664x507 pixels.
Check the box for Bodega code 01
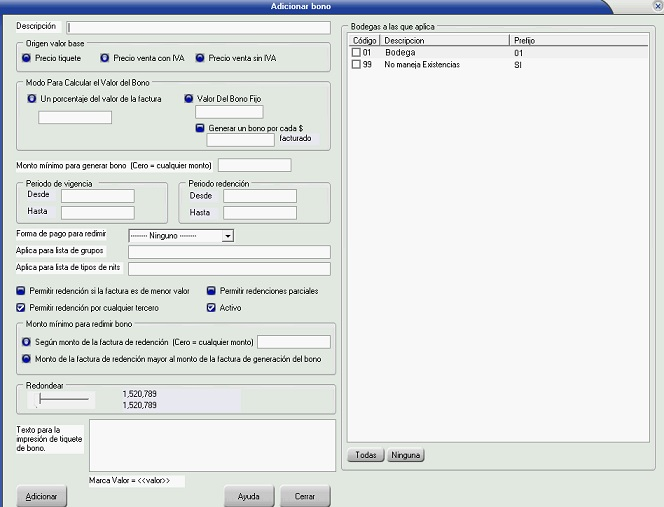click(356, 52)
